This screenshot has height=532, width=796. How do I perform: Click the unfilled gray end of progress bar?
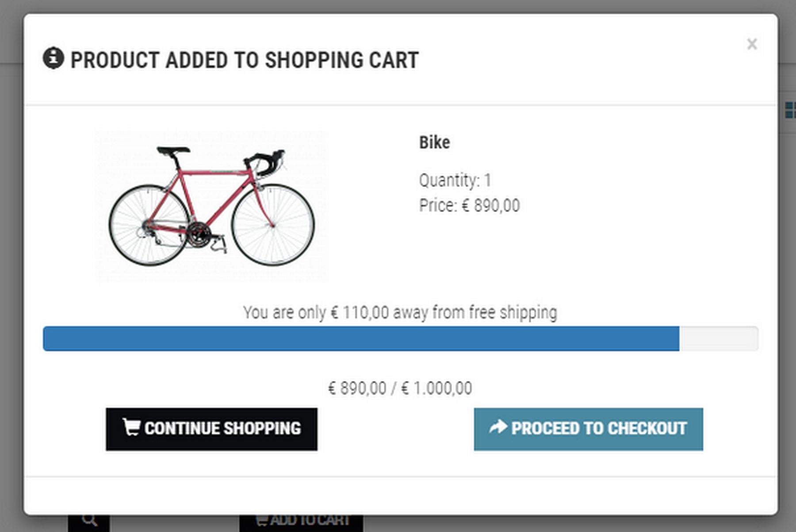click(x=719, y=339)
